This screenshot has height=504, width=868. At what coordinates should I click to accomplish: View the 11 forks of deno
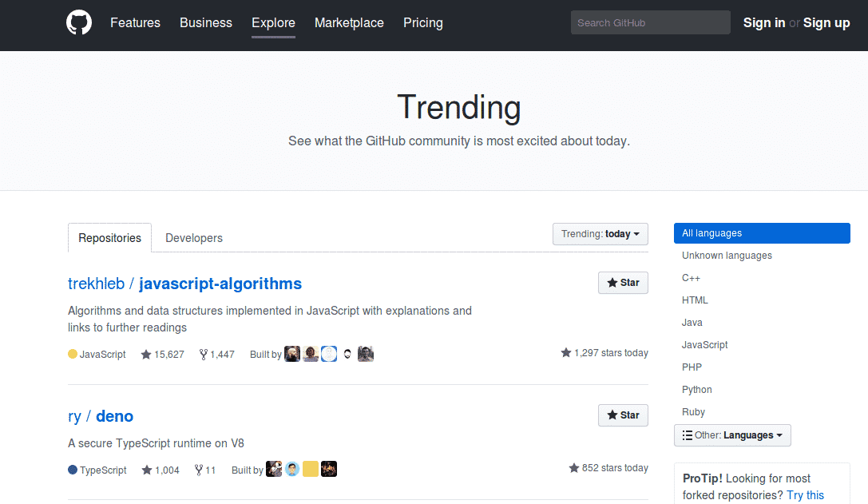(204, 470)
